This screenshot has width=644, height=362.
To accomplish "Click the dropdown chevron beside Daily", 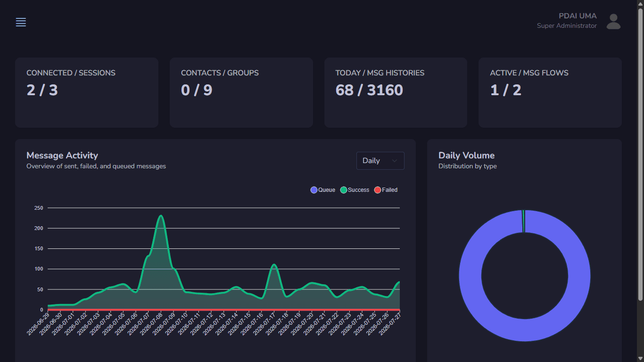I will pos(395,161).
